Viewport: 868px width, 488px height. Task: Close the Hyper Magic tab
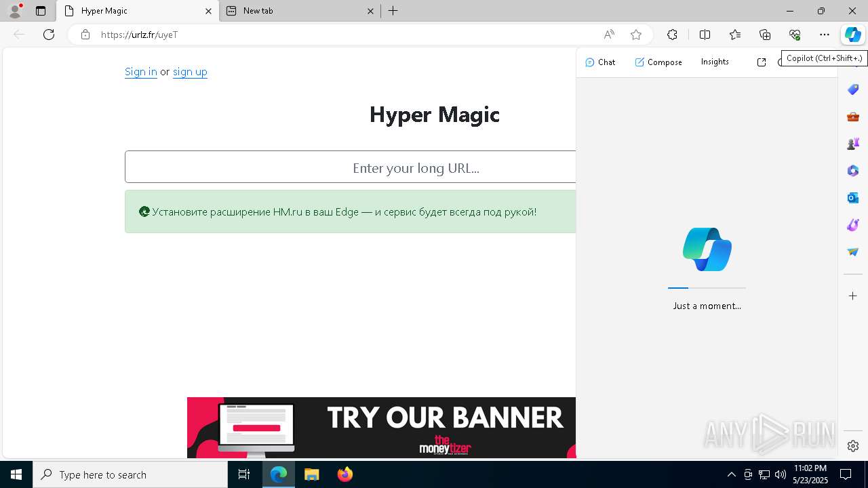pos(209,11)
